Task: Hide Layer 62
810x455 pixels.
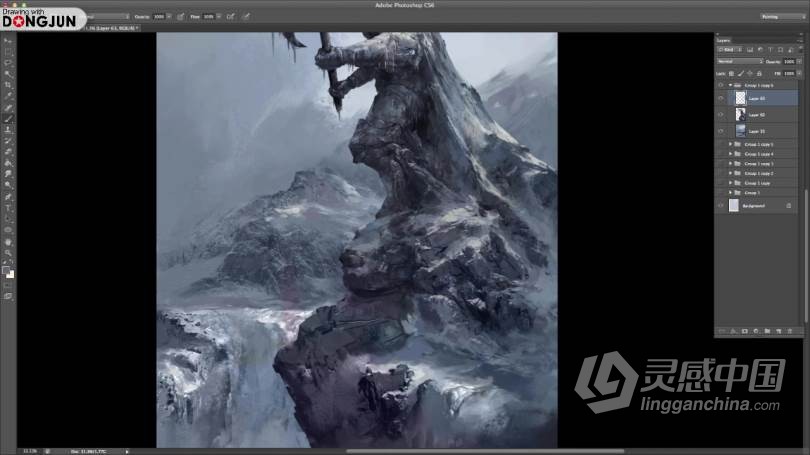Action: pos(721,115)
